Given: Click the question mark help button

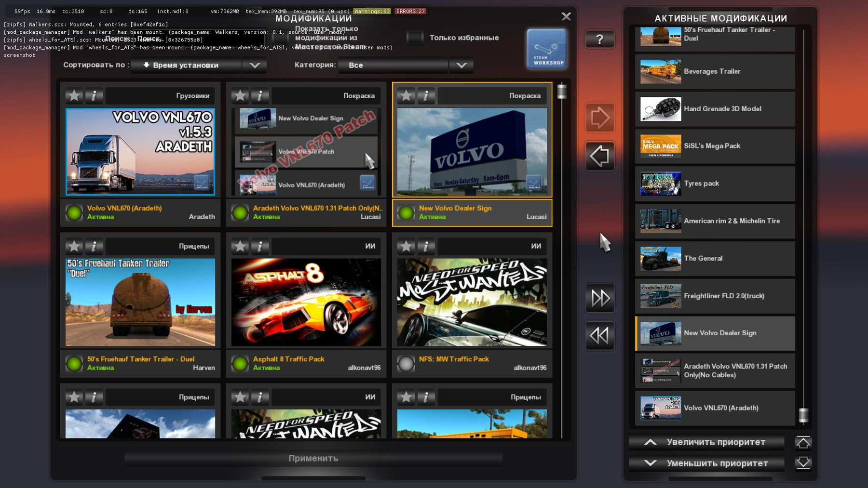Looking at the screenshot, I should 599,39.
